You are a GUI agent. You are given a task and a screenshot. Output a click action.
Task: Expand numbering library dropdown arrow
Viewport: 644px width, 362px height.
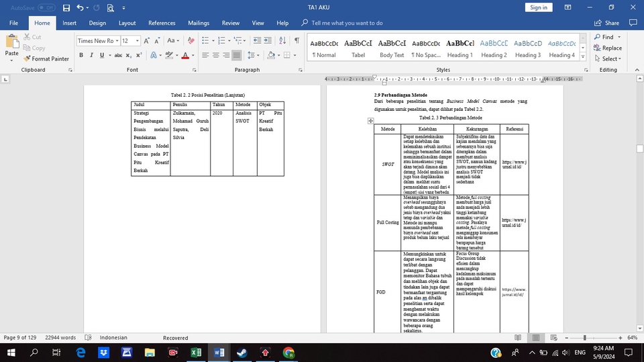(229, 41)
